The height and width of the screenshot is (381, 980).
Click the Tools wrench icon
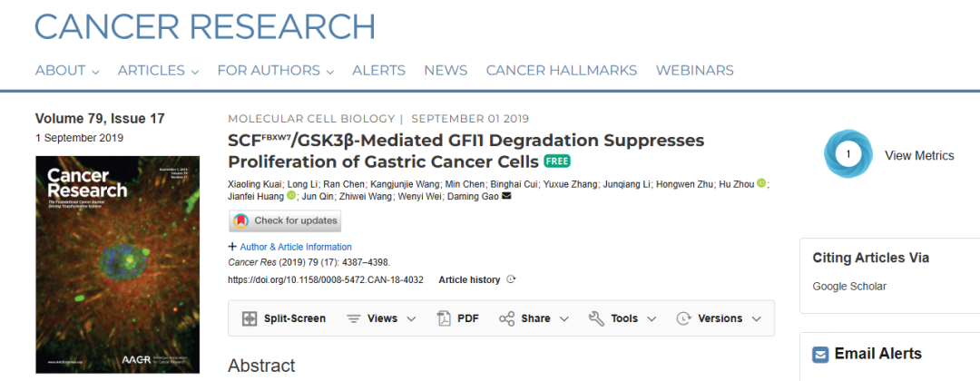(x=596, y=318)
